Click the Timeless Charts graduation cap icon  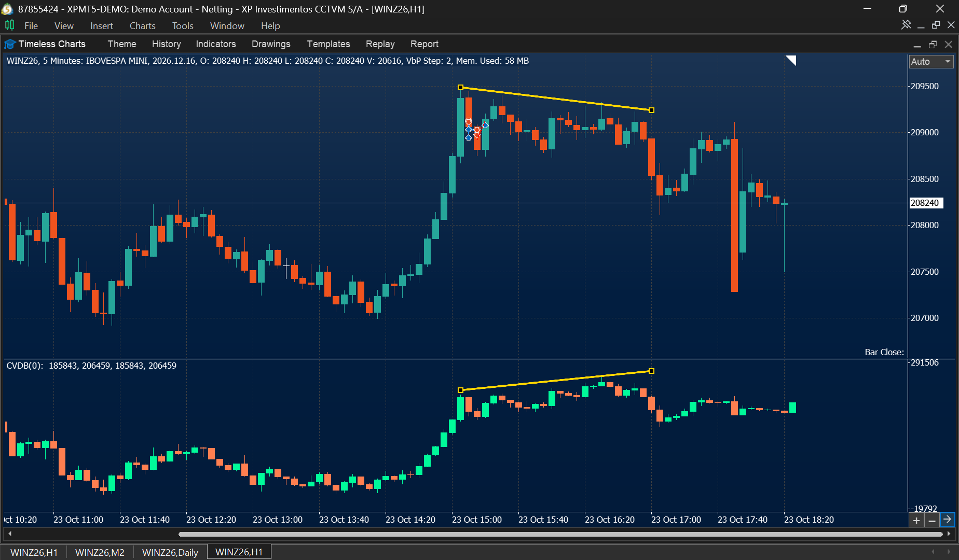10,44
